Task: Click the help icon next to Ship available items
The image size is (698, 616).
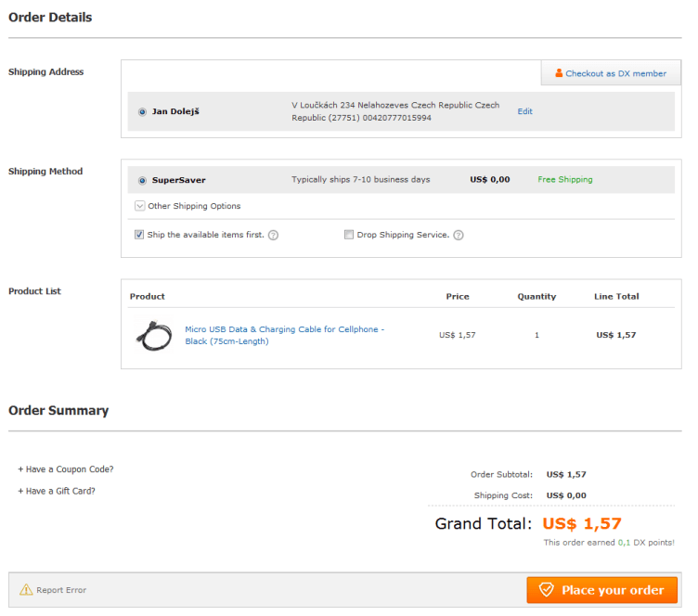Action: pos(274,236)
